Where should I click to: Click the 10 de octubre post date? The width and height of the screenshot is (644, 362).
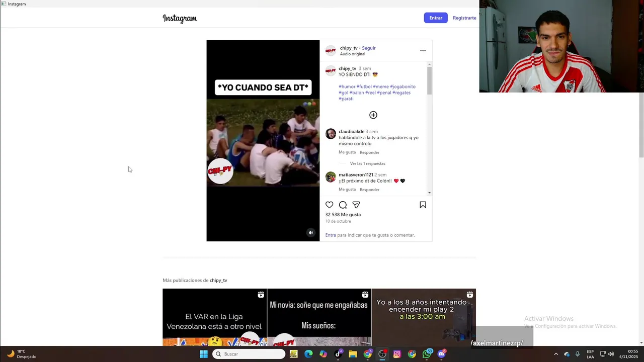coord(338,221)
